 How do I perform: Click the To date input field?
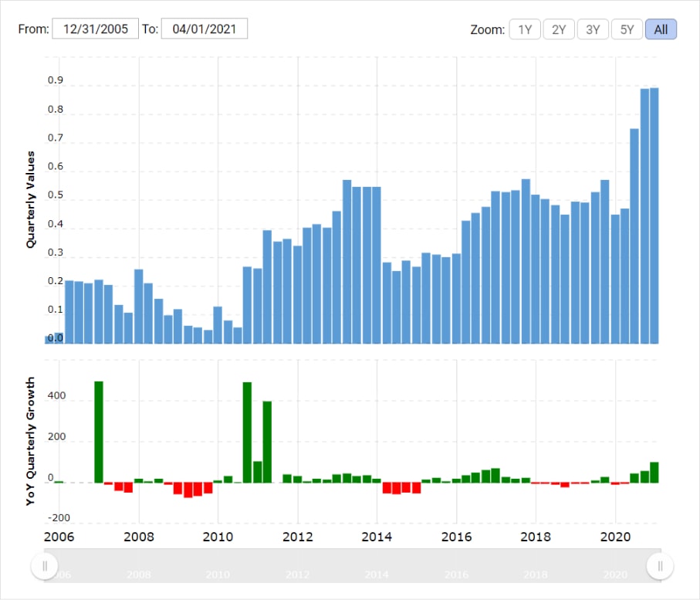pos(204,29)
